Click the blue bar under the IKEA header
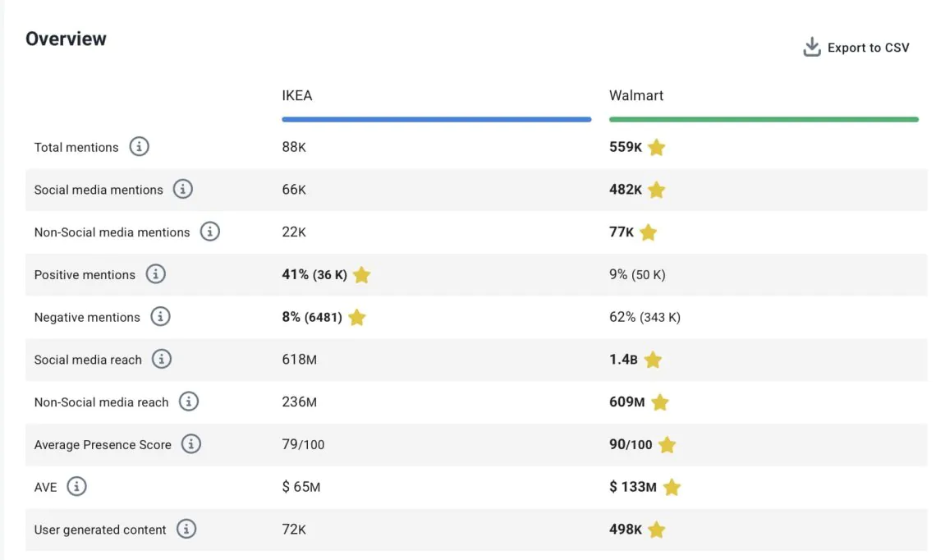This screenshot has width=936, height=560. [x=436, y=119]
